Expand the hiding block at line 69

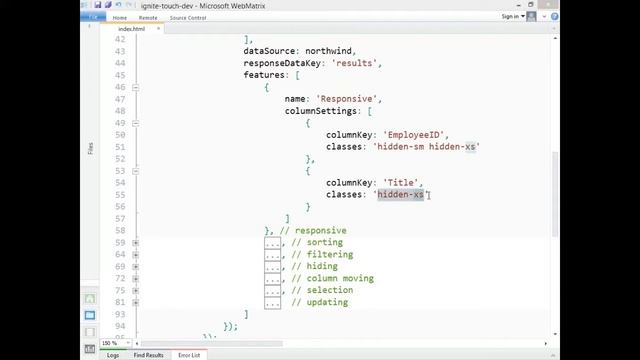136,267
